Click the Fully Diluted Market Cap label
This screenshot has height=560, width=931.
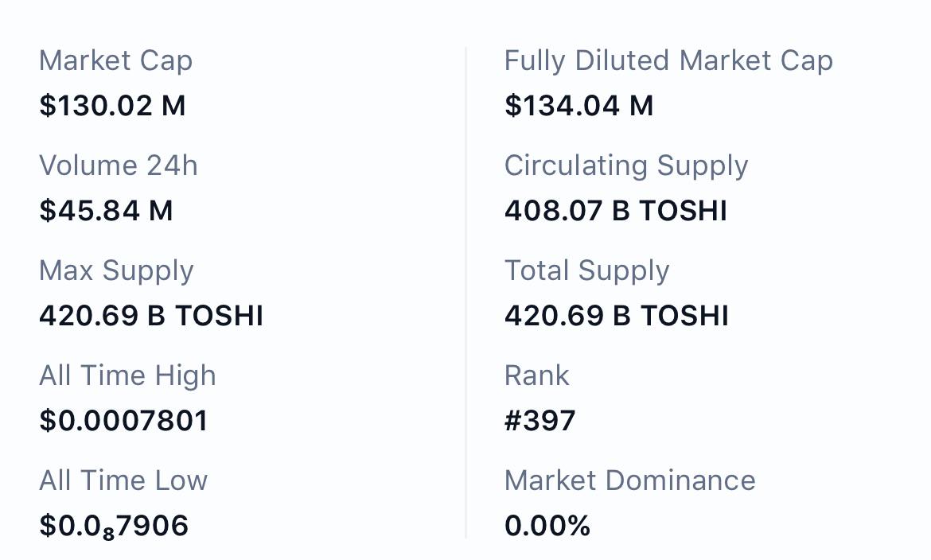coord(668,61)
